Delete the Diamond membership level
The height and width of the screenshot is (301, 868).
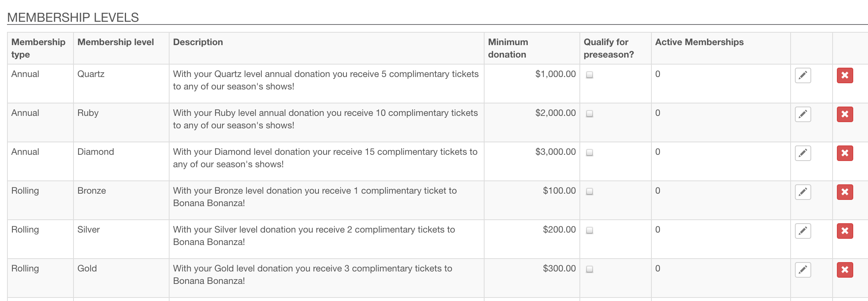845,153
